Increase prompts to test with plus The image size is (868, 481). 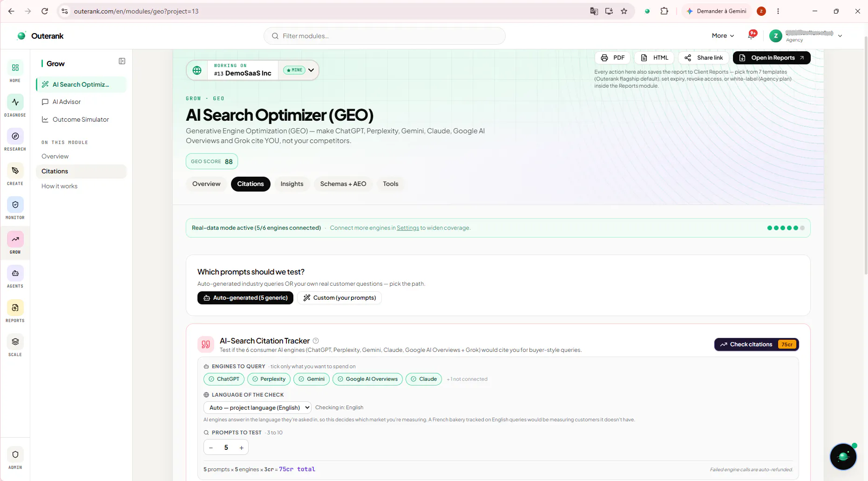(x=241, y=447)
